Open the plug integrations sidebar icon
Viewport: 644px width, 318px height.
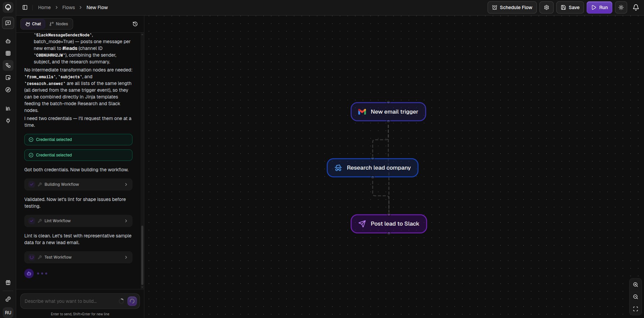8,121
